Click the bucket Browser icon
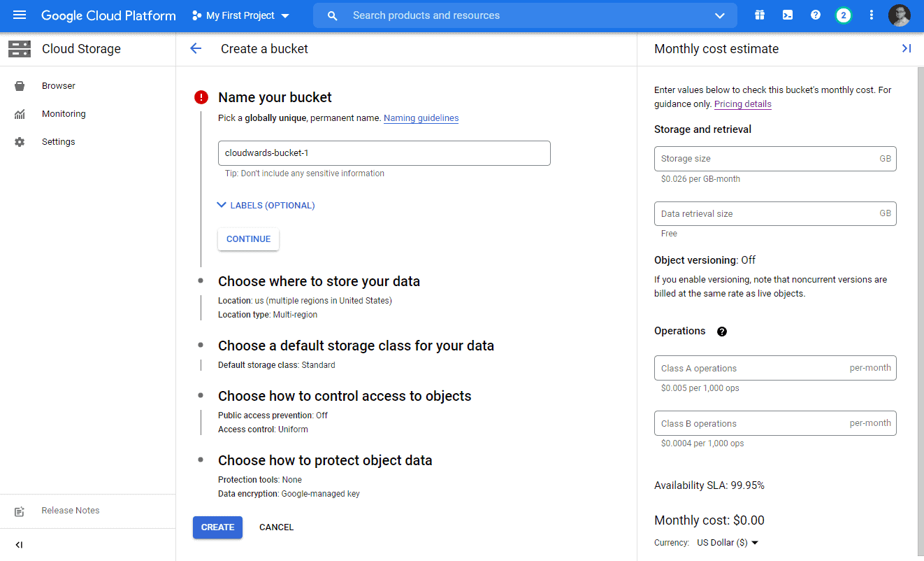 coord(20,86)
